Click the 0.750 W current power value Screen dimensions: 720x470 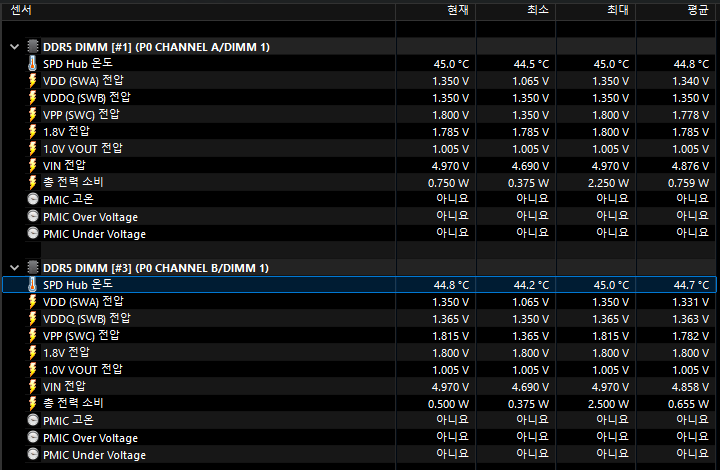tap(449, 183)
